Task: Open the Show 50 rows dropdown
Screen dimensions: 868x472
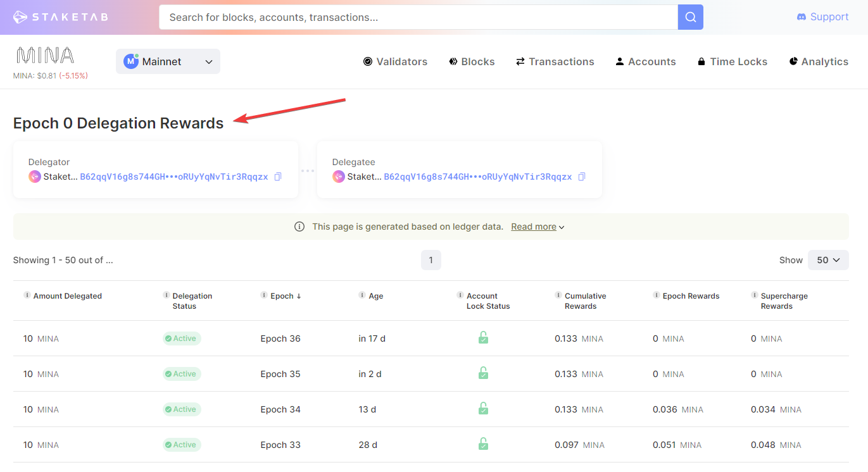Action: (x=827, y=260)
